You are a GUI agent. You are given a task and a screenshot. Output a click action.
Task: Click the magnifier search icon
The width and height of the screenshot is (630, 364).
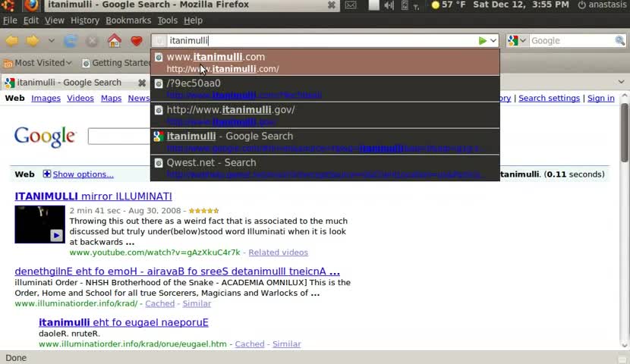[619, 40]
